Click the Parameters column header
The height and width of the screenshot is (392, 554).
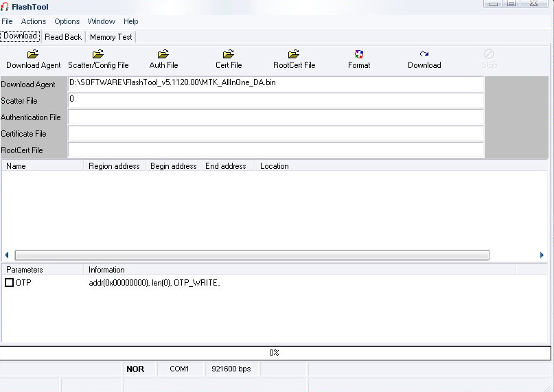(x=43, y=270)
